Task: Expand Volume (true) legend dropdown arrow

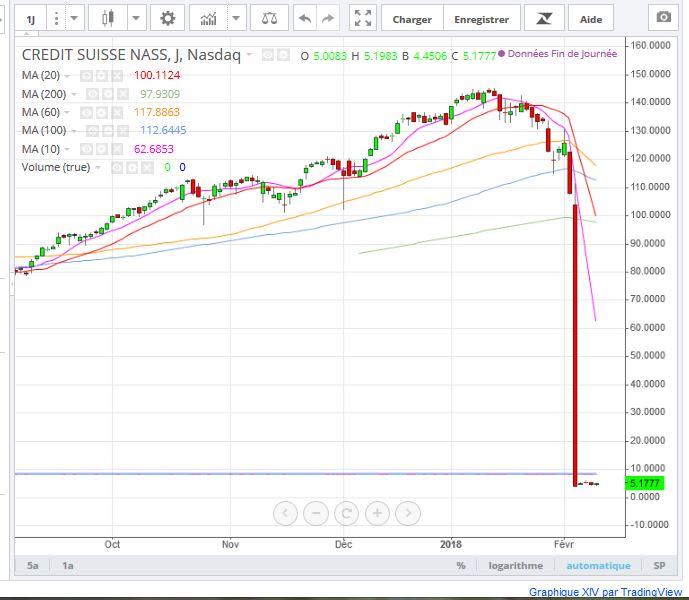Action: pyautogui.click(x=98, y=167)
